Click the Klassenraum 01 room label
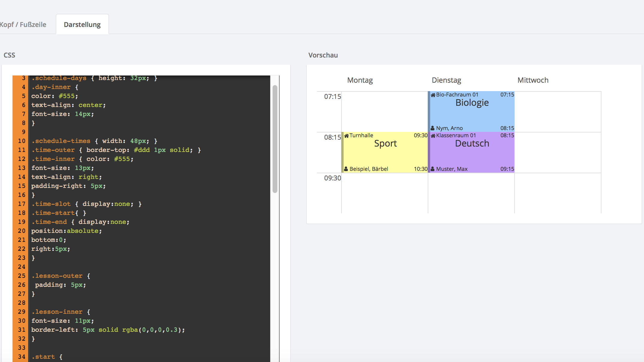Screen dimensions: 644x362 (456, 135)
